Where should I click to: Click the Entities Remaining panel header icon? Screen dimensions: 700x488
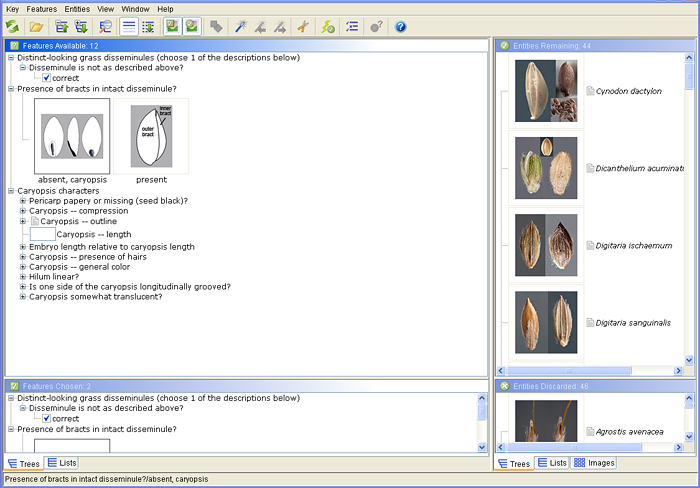point(504,46)
